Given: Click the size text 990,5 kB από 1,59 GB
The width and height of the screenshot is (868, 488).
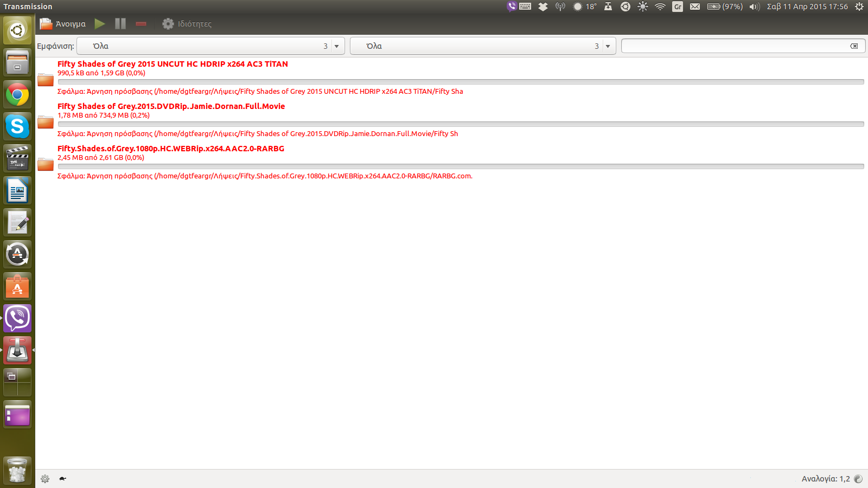Looking at the screenshot, I should [x=101, y=73].
